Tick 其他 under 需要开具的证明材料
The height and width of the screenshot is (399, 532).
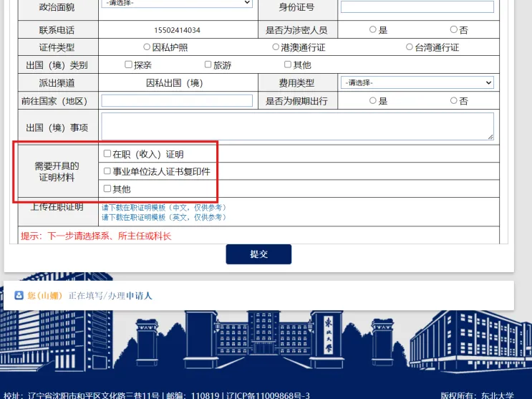[x=107, y=189]
